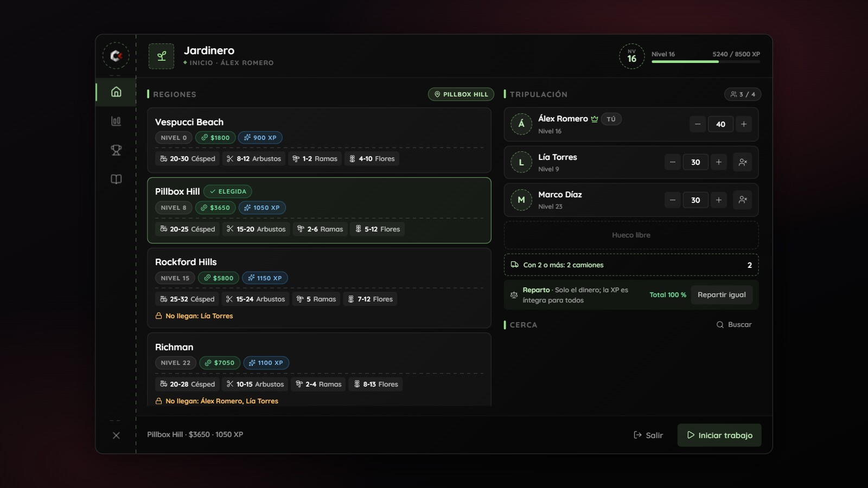Select the Vespucci Beach region
The width and height of the screenshot is (868, 488).
click(x=319, y=140)
